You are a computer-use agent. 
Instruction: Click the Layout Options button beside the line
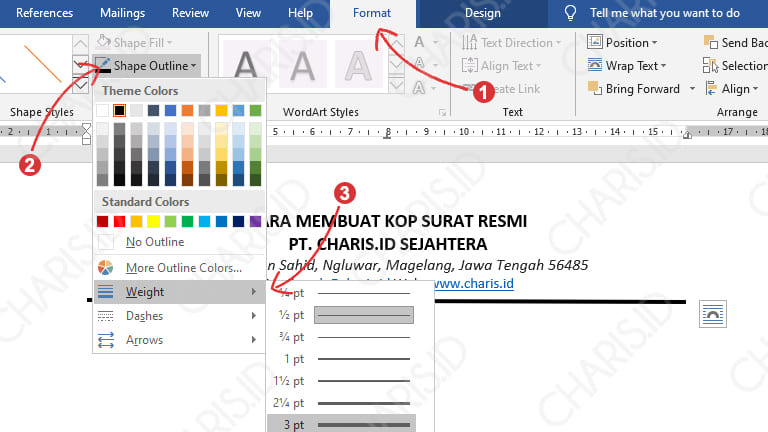tap(713, 314)
